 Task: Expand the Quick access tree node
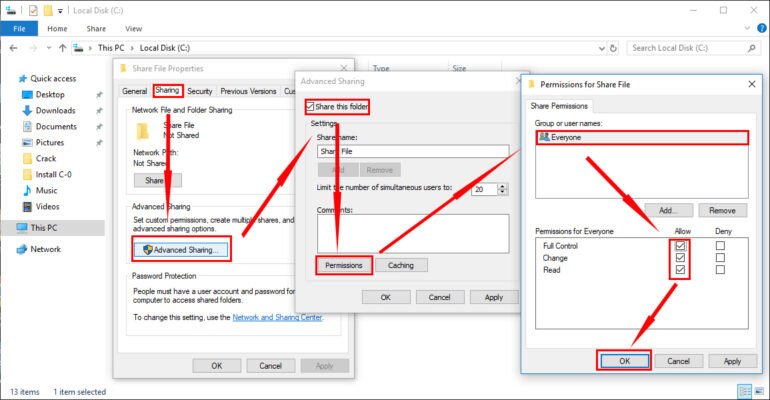coord(9,79)
